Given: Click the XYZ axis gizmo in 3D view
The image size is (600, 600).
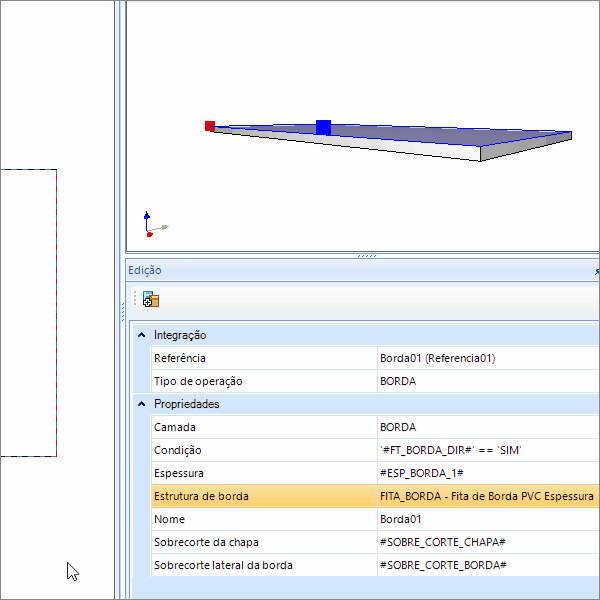Looking at the screenshot, I should [156, 225].
